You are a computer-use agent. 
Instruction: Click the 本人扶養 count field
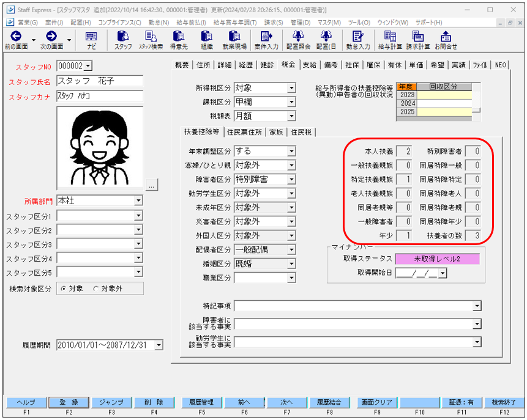click(x=404, y=152)
